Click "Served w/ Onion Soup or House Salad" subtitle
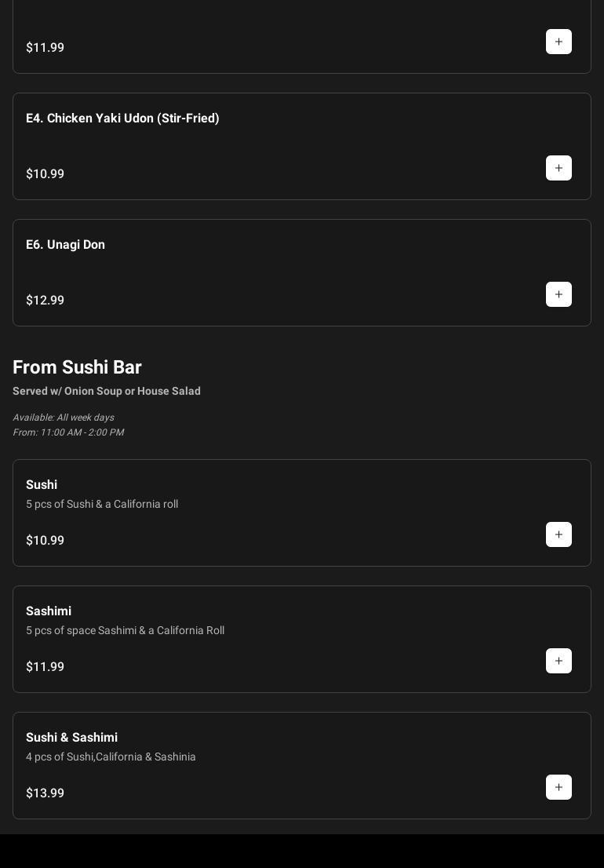 pos(107,391)
